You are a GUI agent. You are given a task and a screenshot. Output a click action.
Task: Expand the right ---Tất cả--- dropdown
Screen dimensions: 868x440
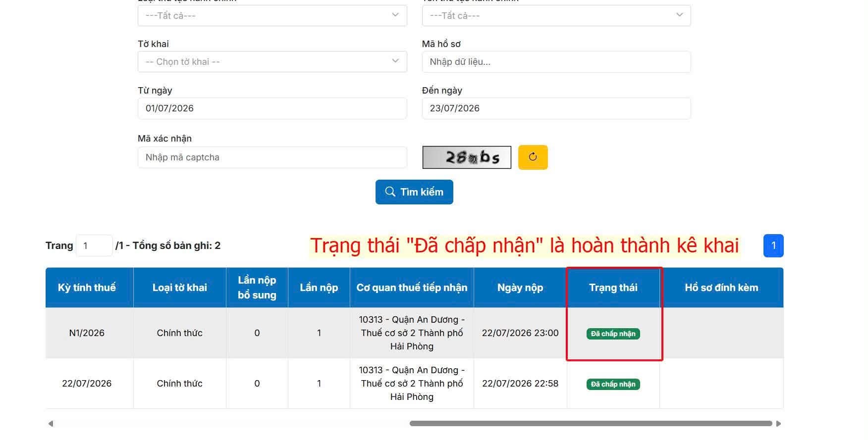556,15
